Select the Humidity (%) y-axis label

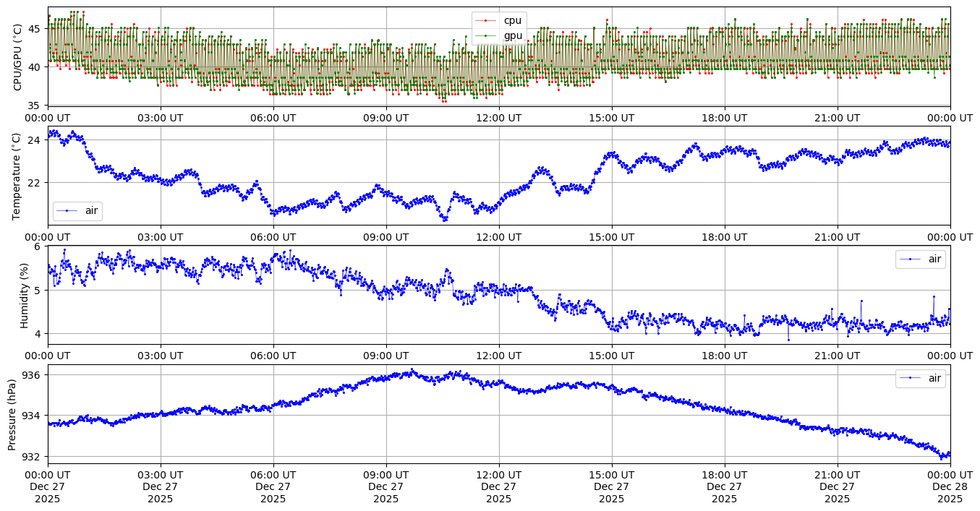[24, 295]
